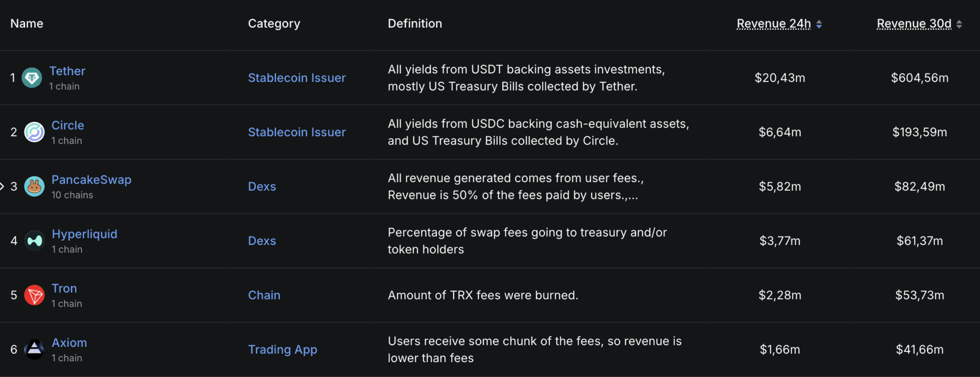Screen dimensions: 980x377
Task: Click Tether's 30d revenue $604,56m
Action: click(x=920, y=78)
